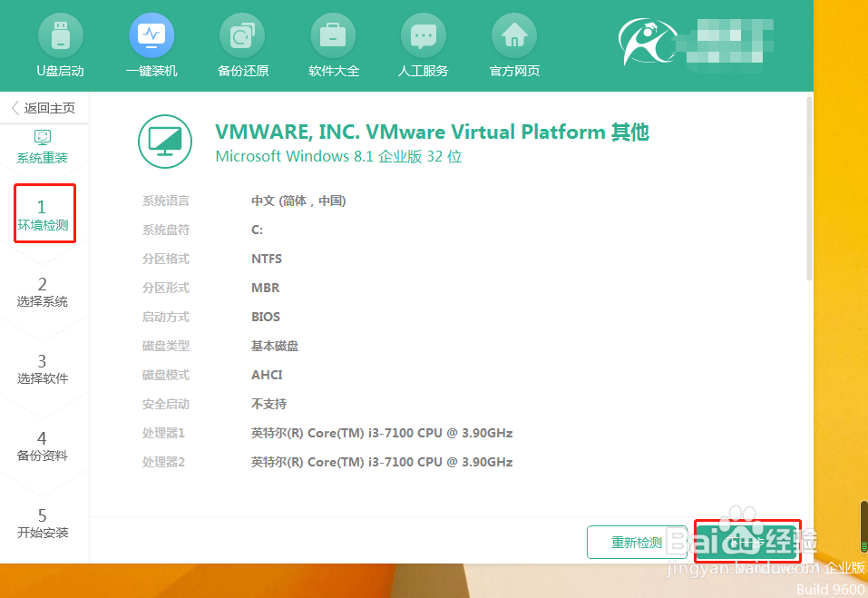
Task: Open the U盘启动 tool icon
Action: tap(61, 36)
